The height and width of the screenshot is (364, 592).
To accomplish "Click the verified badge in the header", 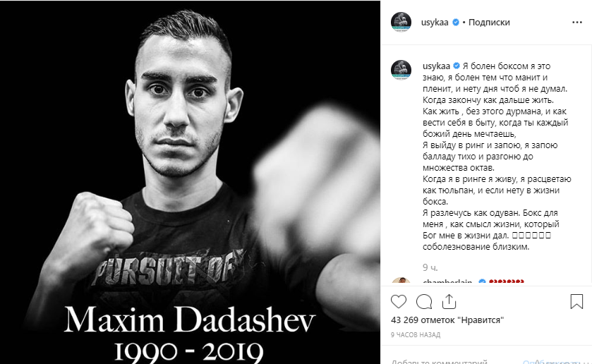I will pos(456,23).
